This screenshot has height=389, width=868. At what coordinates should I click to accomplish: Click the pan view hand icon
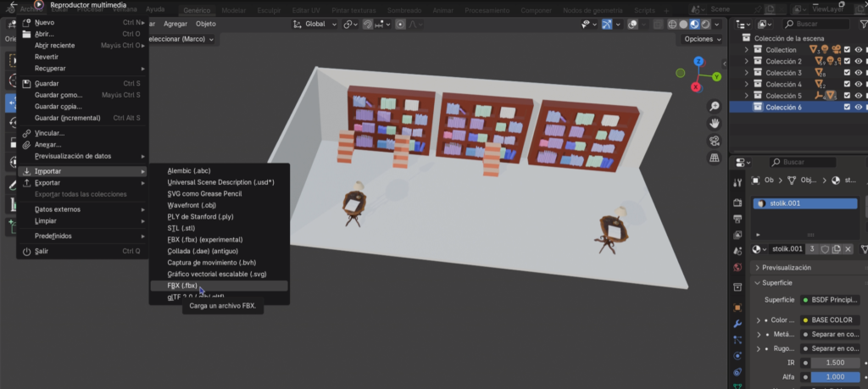coord(715,124)
